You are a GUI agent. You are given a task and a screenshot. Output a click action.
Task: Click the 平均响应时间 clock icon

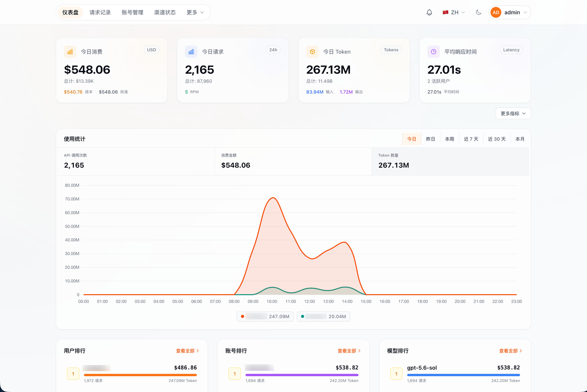[x=434, y=52]
